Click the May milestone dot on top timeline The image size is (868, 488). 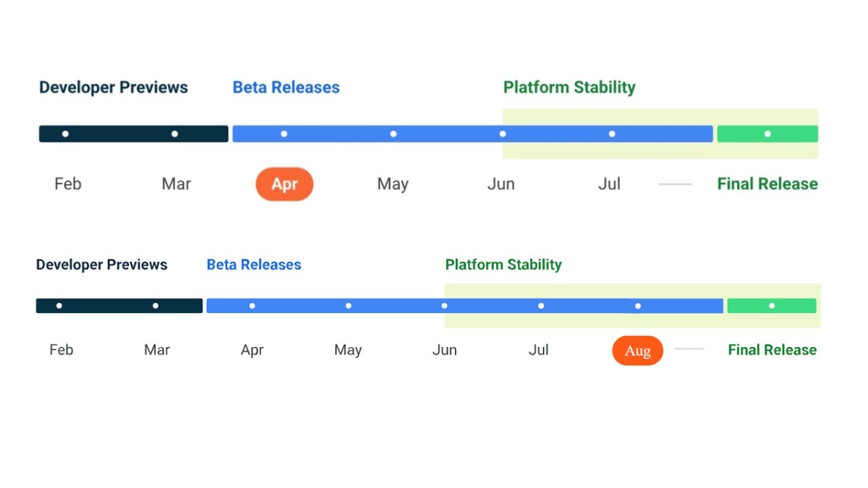(393, 134)
